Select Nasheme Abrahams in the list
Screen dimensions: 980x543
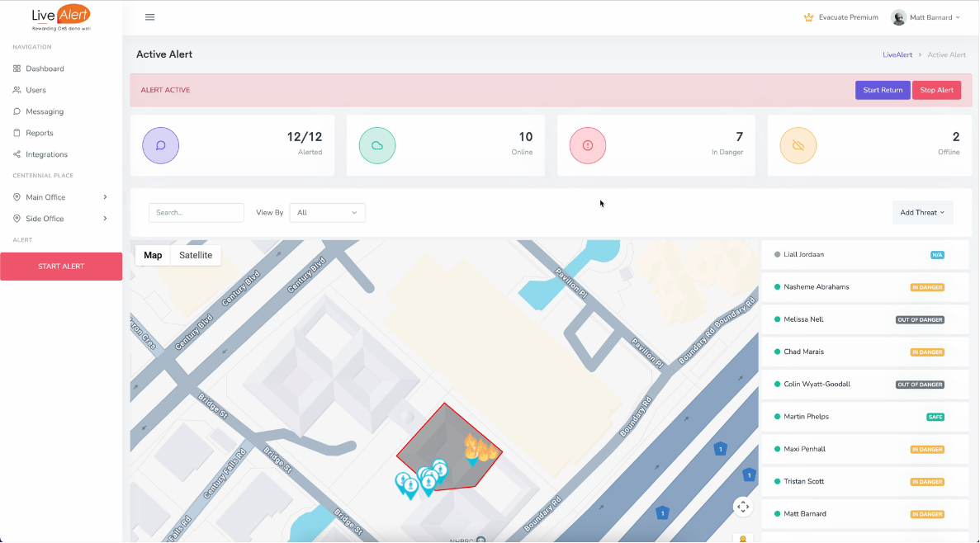[865, 287]
